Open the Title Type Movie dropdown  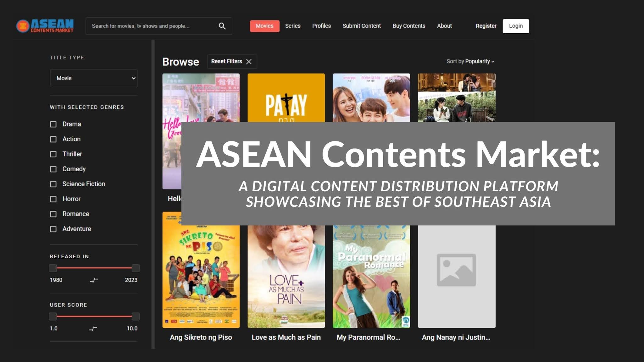click(x=94, y=78)
